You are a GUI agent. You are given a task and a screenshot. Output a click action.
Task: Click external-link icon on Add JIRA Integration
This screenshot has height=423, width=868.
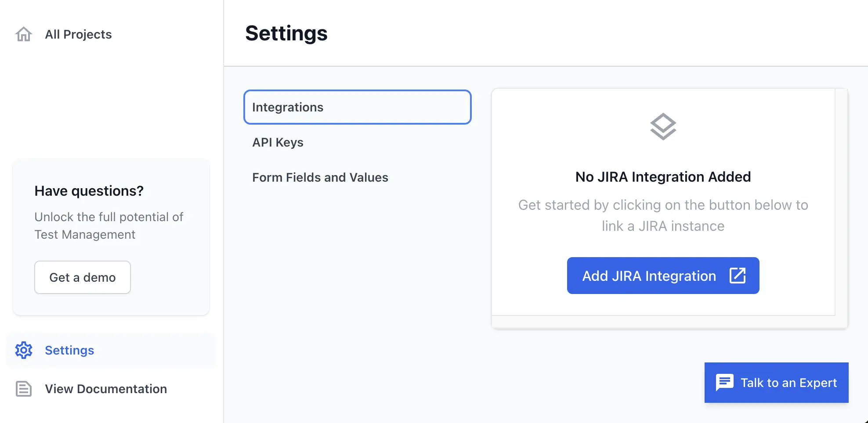(x=737, y=276)
